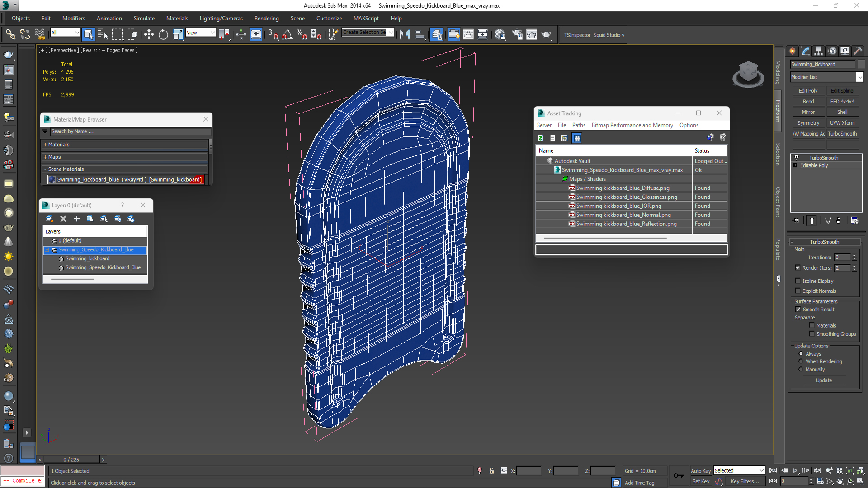Toggle the Smooth Result checkbox

point(798,310)
